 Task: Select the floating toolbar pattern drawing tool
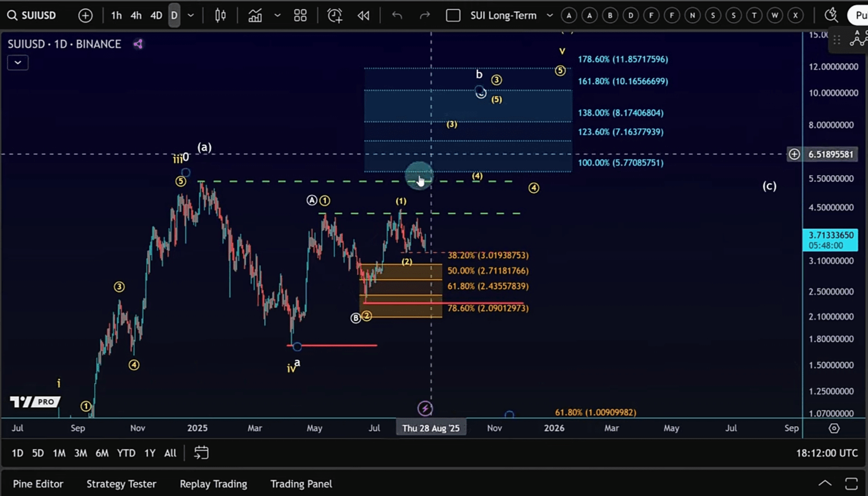tap(858, 39)
